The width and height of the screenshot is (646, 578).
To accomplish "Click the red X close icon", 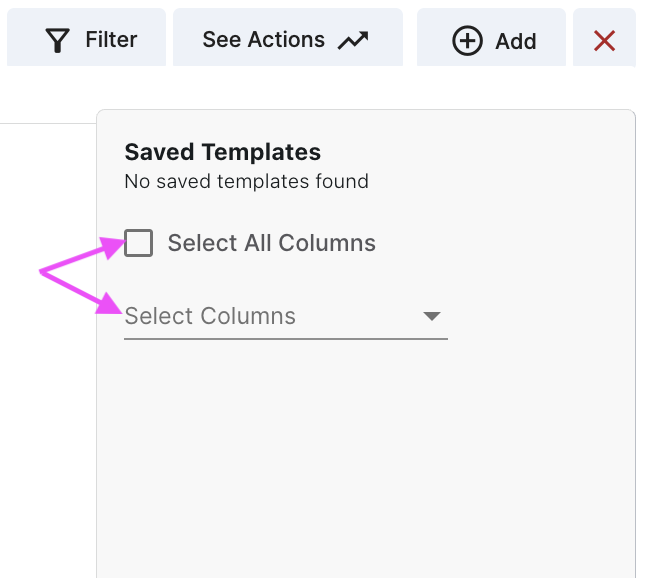I will click(604, 40).
